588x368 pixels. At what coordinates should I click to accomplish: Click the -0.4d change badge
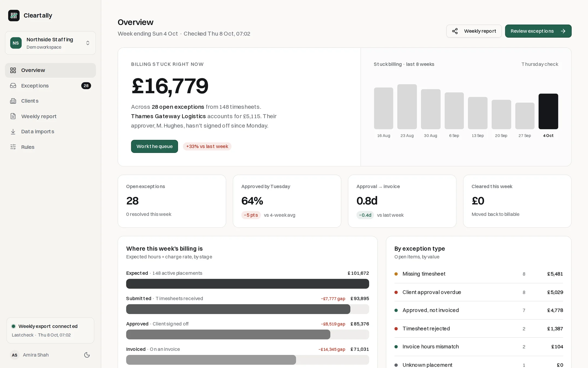point(365,215)
